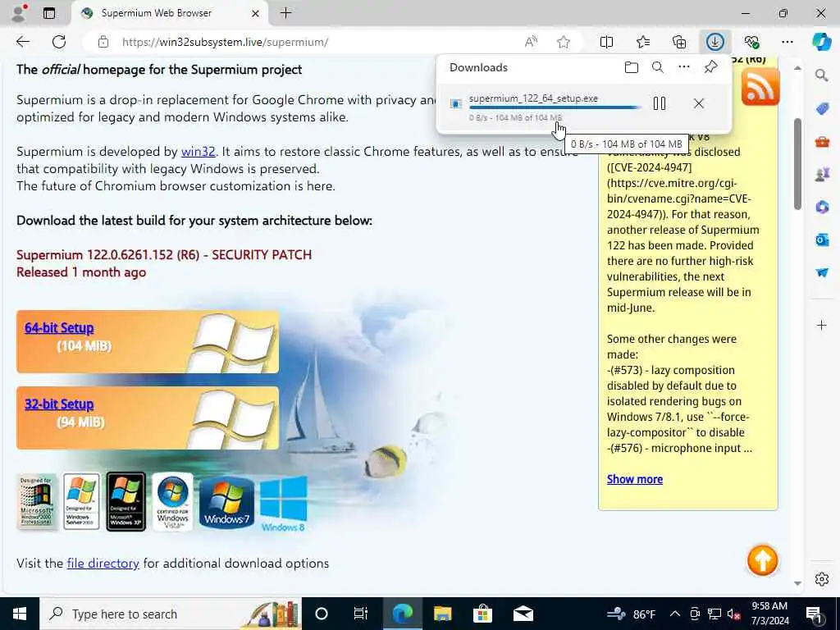Open sidebar Shopping tag icon
The width and height of the screenshot is (840, 630).
tap(822, 109)
